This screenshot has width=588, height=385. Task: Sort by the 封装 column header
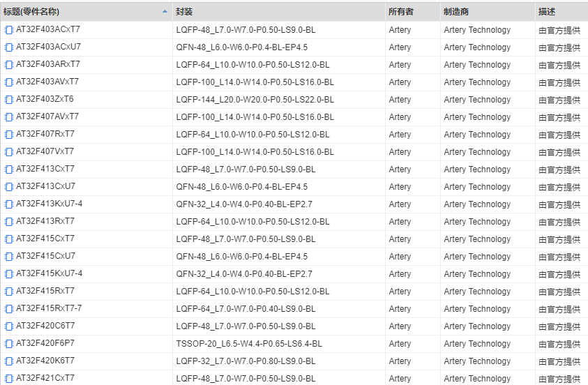coord(185,12)
